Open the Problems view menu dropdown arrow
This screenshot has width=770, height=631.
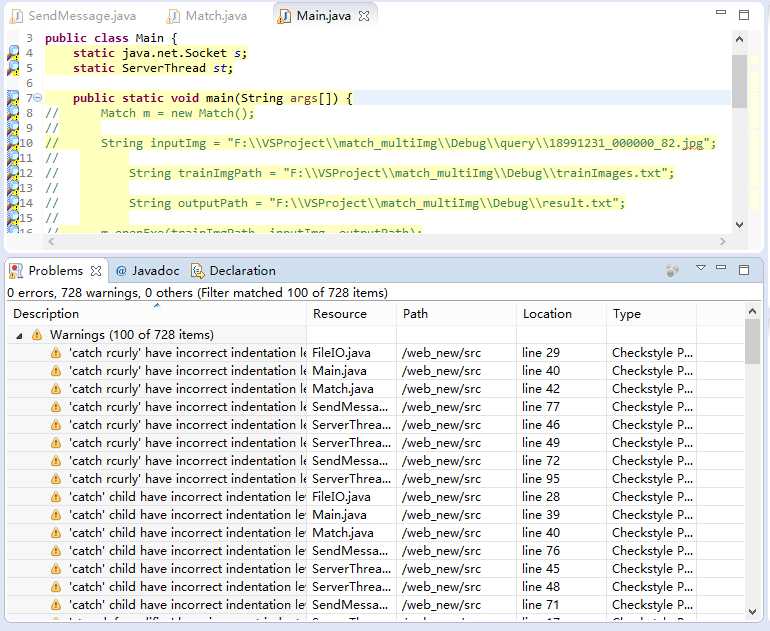tap(701, 268)
